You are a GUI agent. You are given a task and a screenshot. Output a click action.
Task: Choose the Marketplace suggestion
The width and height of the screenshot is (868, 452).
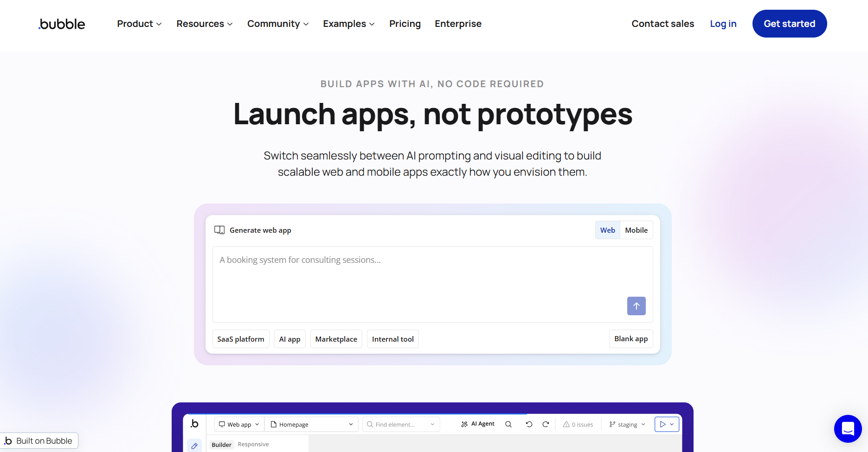tap(336, 339)
